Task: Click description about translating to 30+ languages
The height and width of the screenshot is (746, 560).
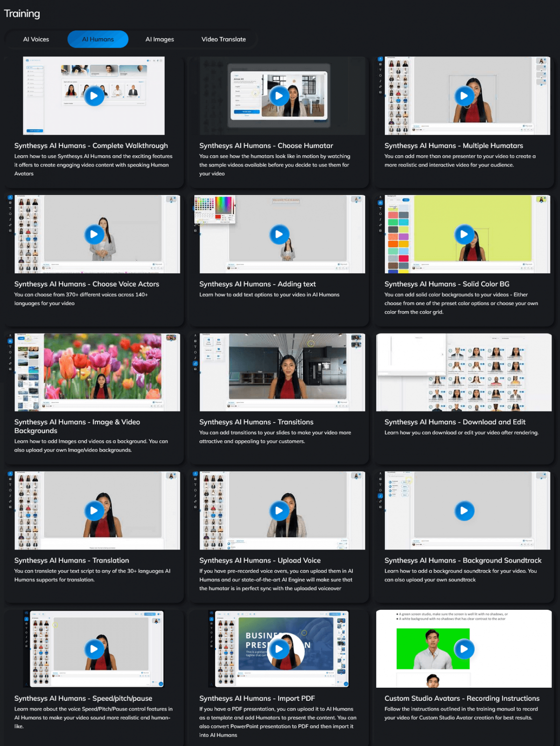Action: [92, 575]
